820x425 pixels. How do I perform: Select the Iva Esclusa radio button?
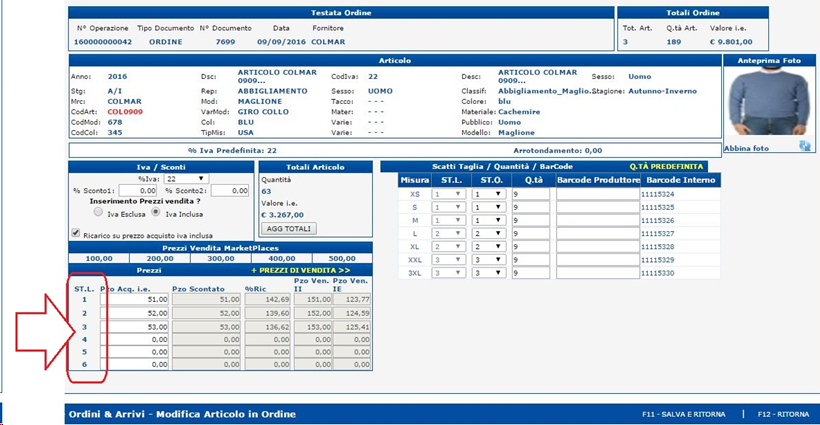click(x=98, y=212)
